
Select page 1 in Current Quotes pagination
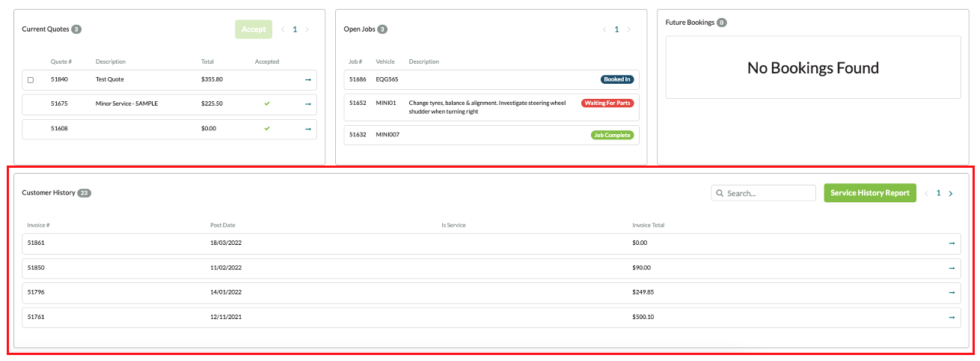[295, 29]
